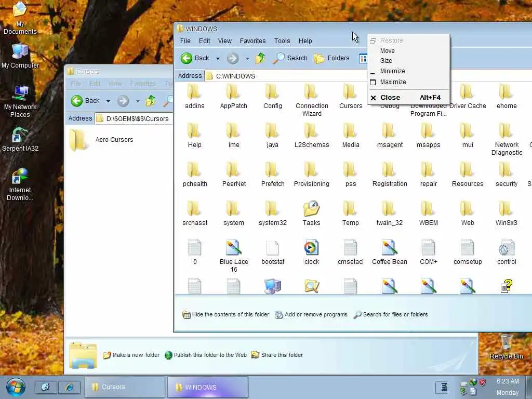The height and width of the screenshot is (399, 532).
Task: Click Hide the contents of this folder
Action: click(x=226, y=314)
